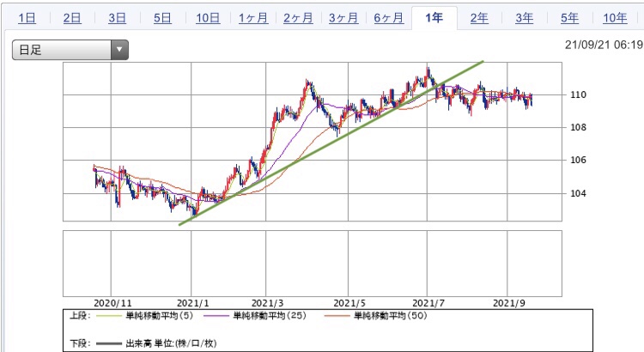The height and width of the screenshot is (352, 644).
Task: Click inside the empty volume chart panel
Action: pos(313,264)
